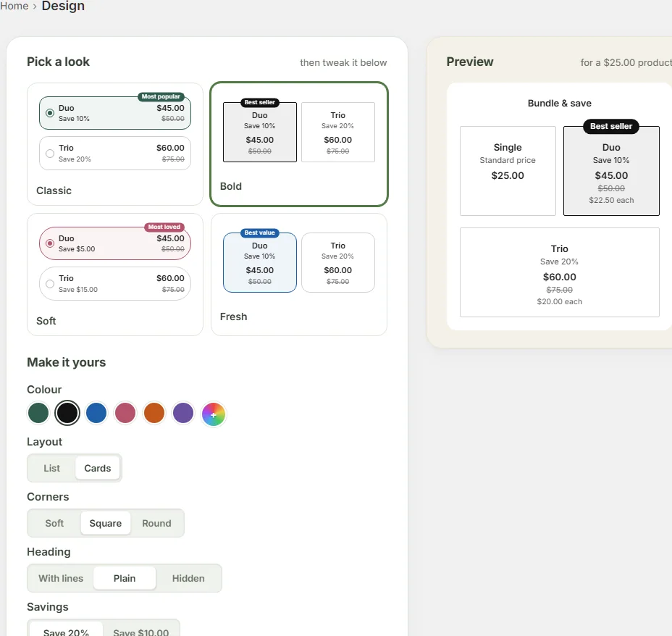Click the 'Best seller' badge in Preview
This screenshot has height=636, width=672.
coord(611,127)
